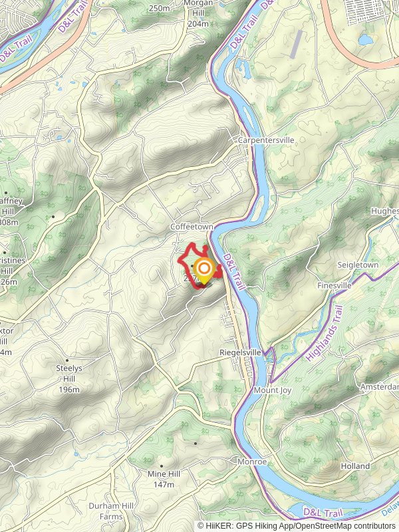Select the Highlands Trail purple label
The width and height of the screenshot is (399, 532).
[x=325, y=334]
